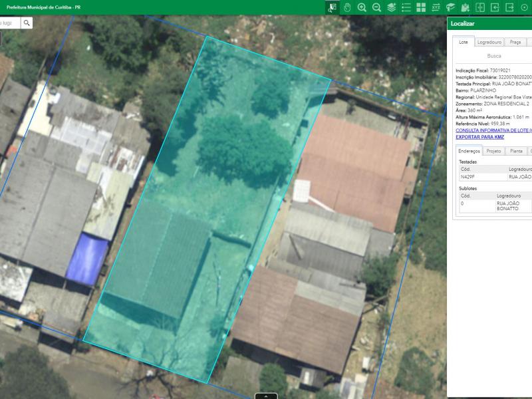This screenshot has width=532, height=399.
Task: Select the pan hand tool
Action: (346, 7)
